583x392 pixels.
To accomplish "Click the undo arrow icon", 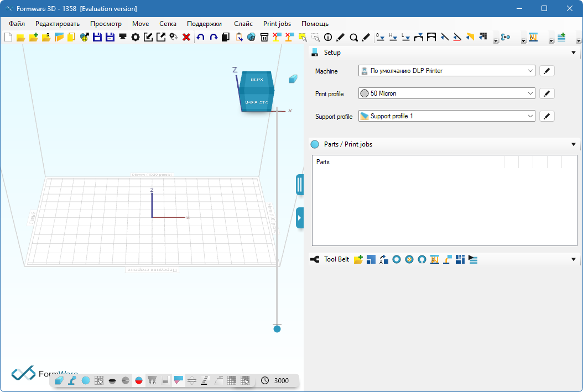I will pyautogui.click(x=200, y=37).
